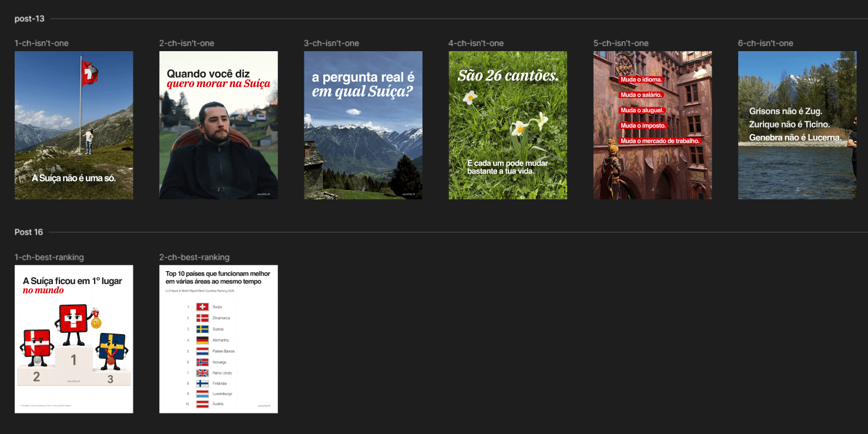Click the "Luxemburgo" ranking name

(222, 393)
